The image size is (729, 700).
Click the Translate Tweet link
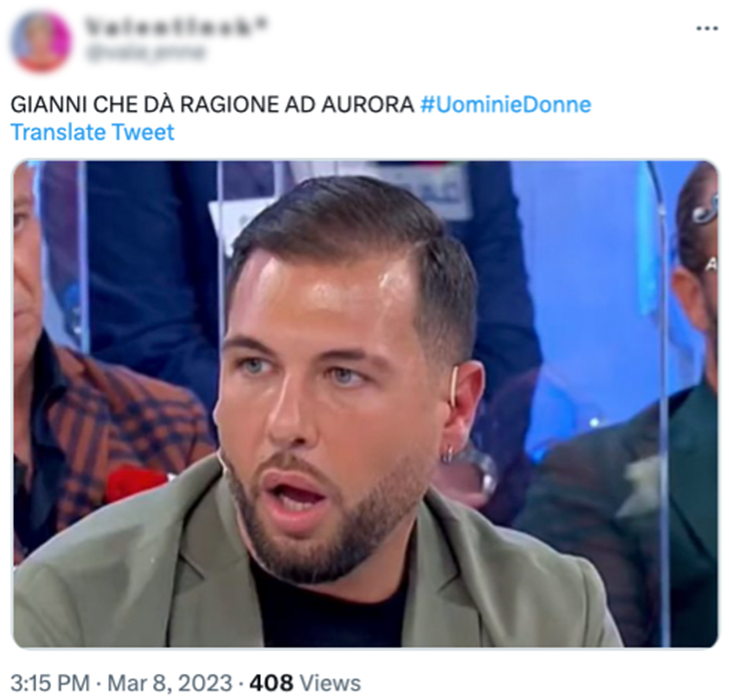pyautogui.click(x=92, y=132)
